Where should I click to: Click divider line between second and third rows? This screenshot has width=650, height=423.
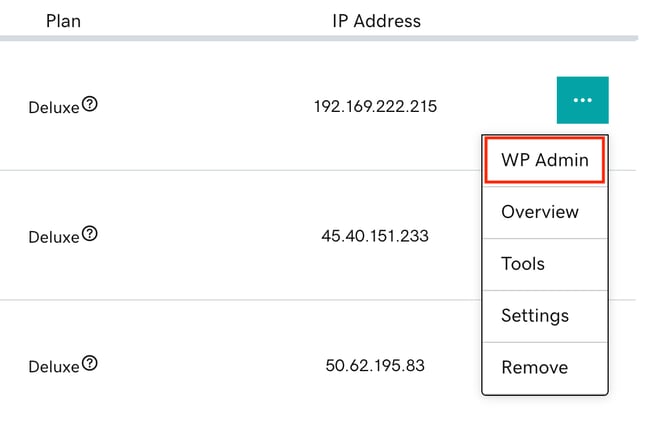coord(240,300)
